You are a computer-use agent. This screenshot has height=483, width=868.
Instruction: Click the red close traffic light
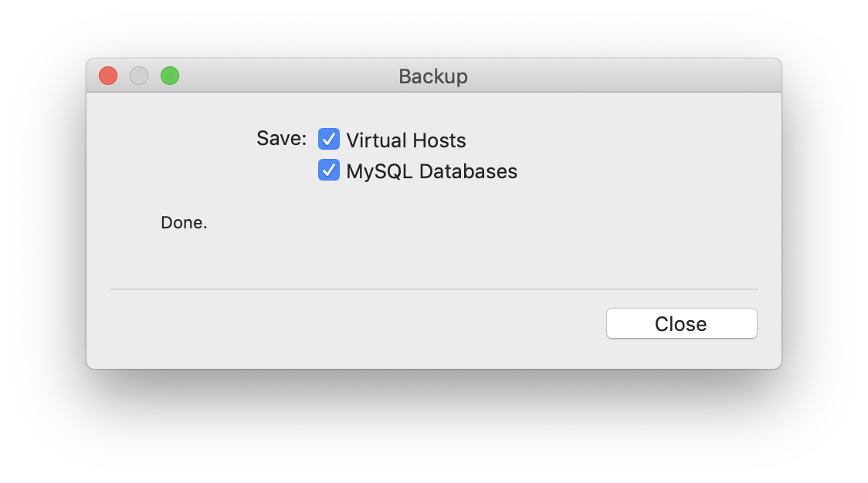(107, 76)
